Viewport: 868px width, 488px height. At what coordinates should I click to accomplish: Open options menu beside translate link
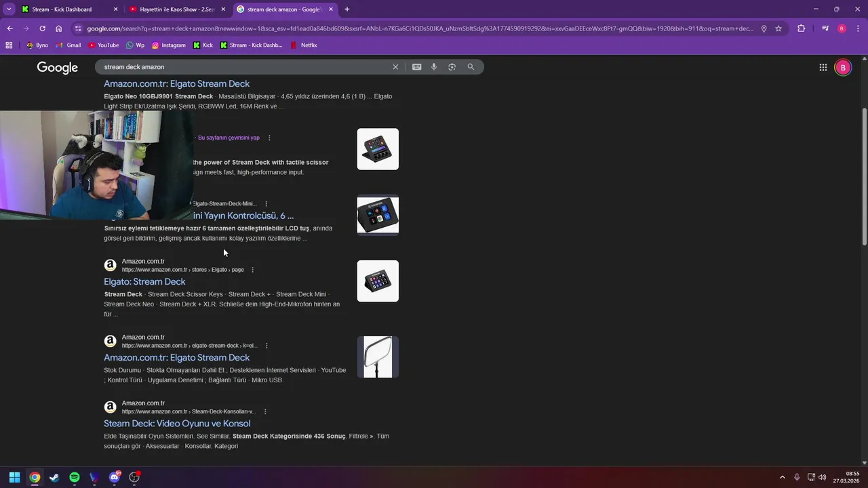point(269,138)
